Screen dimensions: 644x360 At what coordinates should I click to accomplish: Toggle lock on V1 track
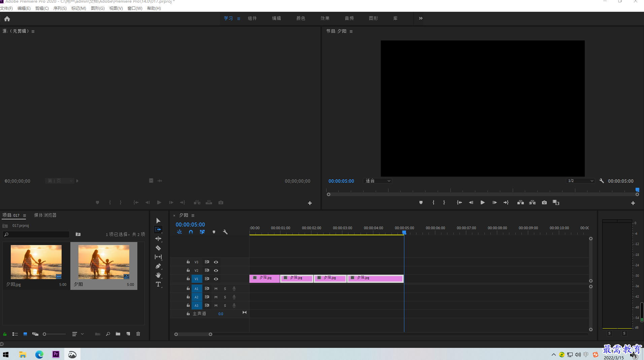tap(188, 278)
